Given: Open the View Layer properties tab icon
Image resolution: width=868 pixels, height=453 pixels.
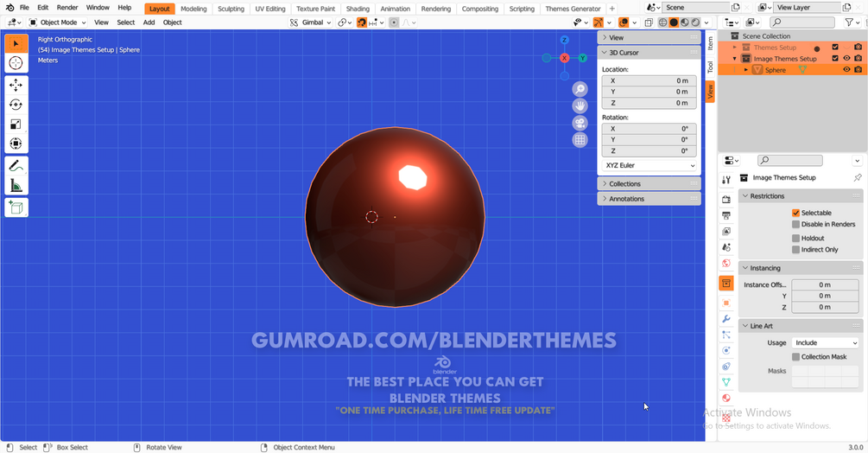Looking at the screenshot, I should click(726, 231).
